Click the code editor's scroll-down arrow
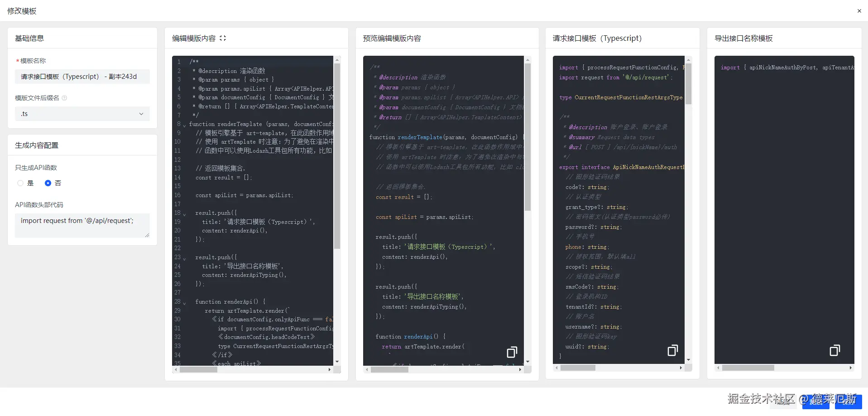This screenshot has width=868, height=416. (x=337, y=362)
